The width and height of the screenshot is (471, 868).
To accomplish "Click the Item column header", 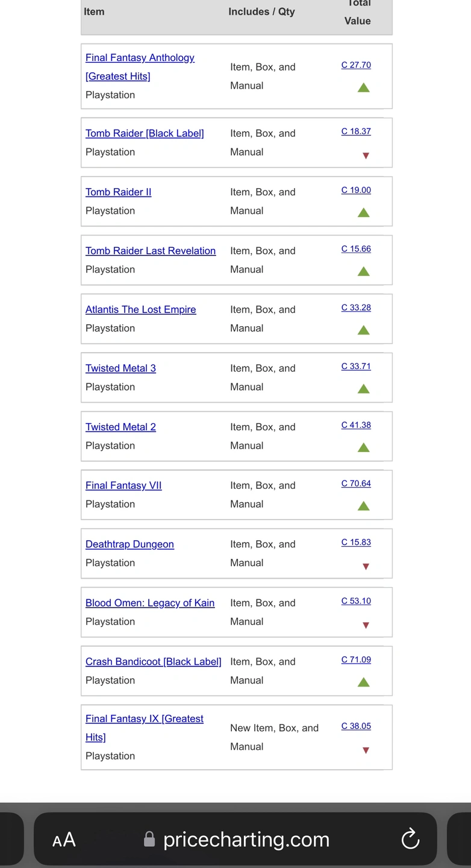I will pyautogui.click(x=94, y=11).
